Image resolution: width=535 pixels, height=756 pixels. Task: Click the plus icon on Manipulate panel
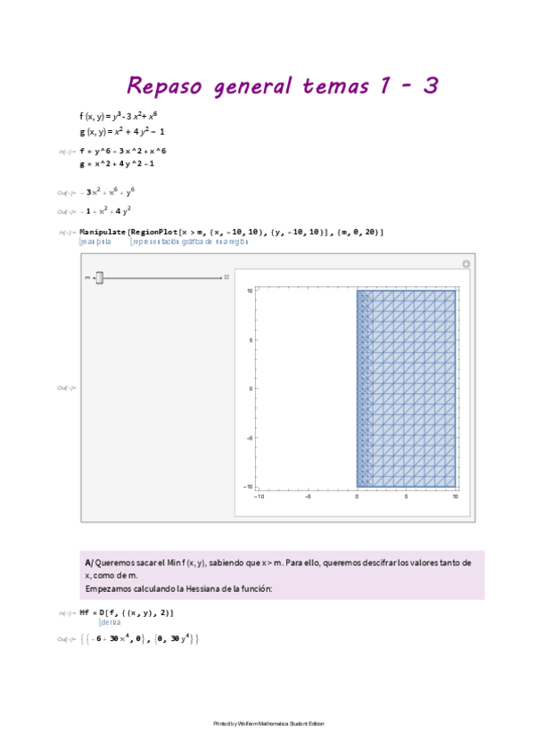pos(465,264)
